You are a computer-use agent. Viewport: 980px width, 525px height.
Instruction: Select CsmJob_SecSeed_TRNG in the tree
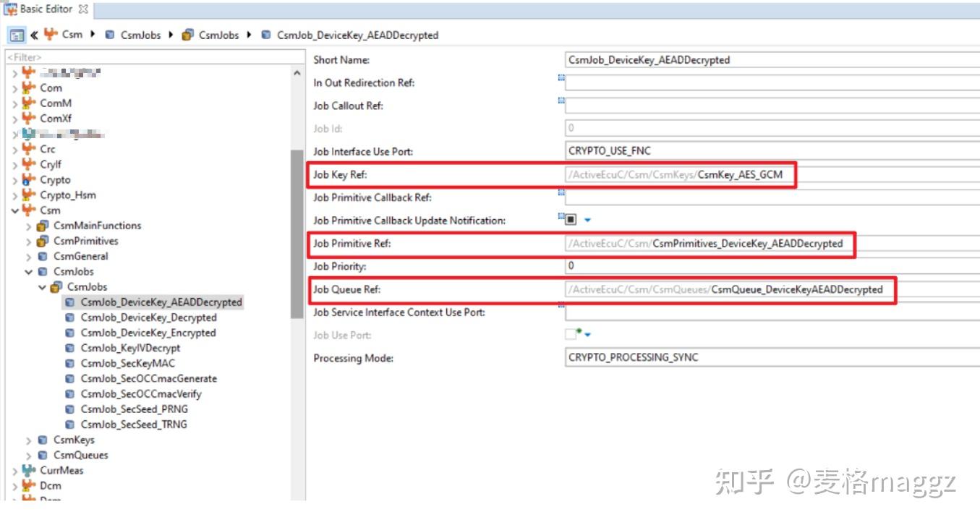134,424
